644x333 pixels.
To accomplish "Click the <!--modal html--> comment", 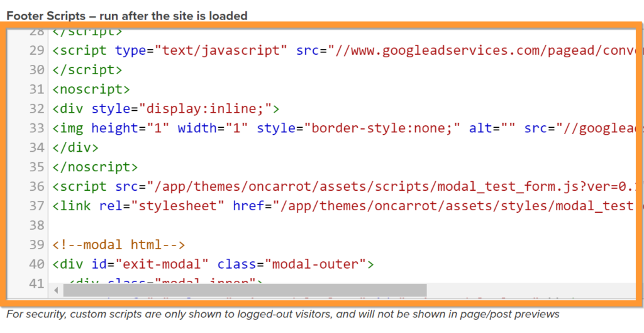I will tap(119, 245).
